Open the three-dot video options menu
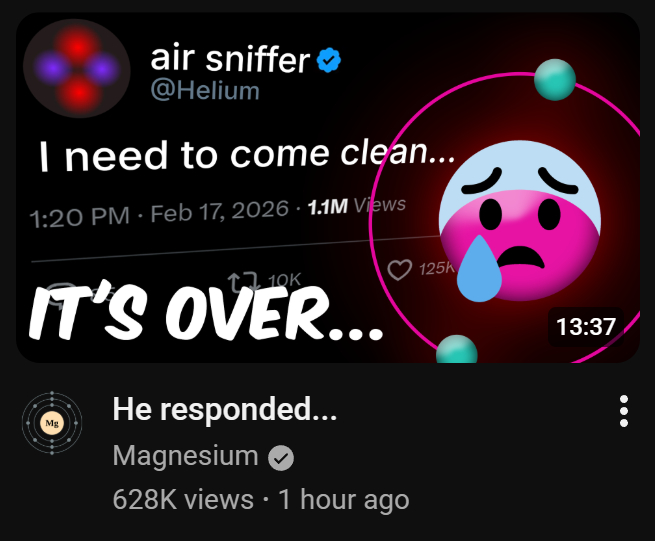The width and height of the screenshot is (655, 541). (x=624, y=411)
